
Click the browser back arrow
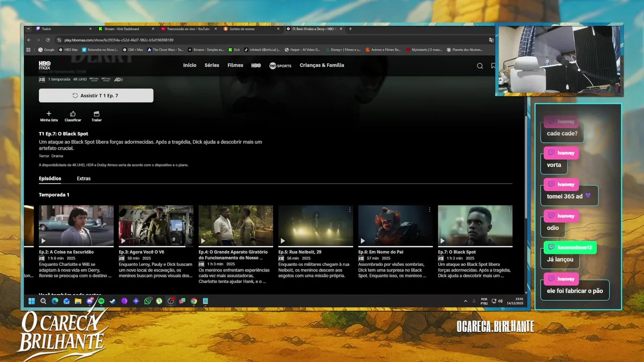[29, 40]
